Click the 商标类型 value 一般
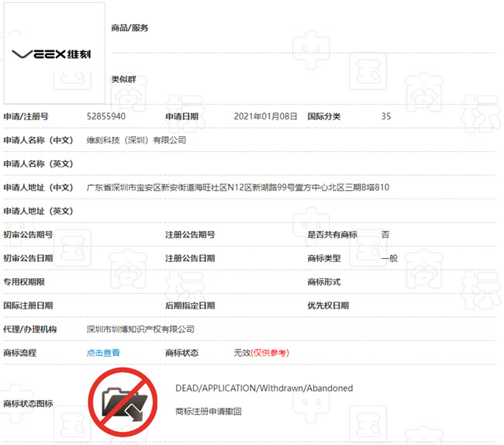The height and width of the screenshot is (445, 504). pos(389,258)
